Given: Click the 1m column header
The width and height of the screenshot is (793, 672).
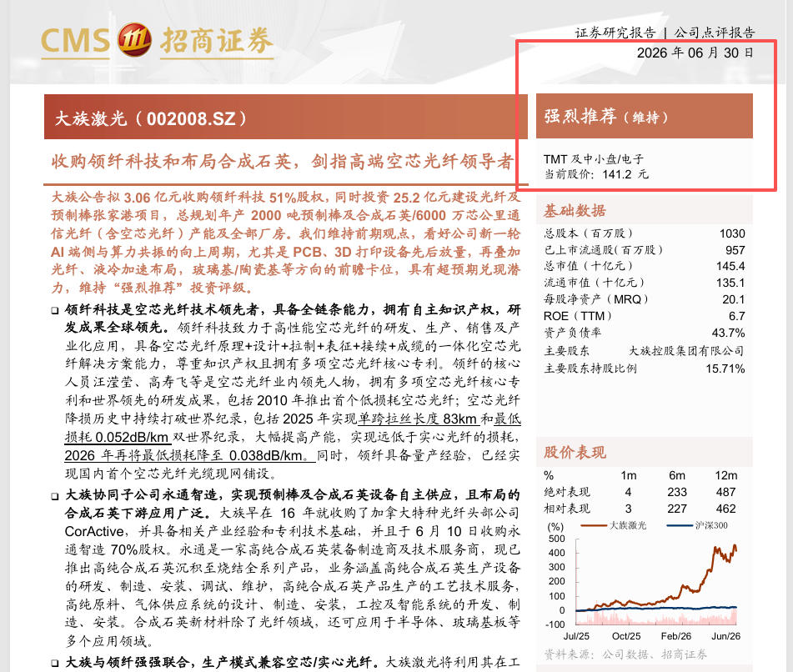Looking at the screenshot, I should pos(629,476).
